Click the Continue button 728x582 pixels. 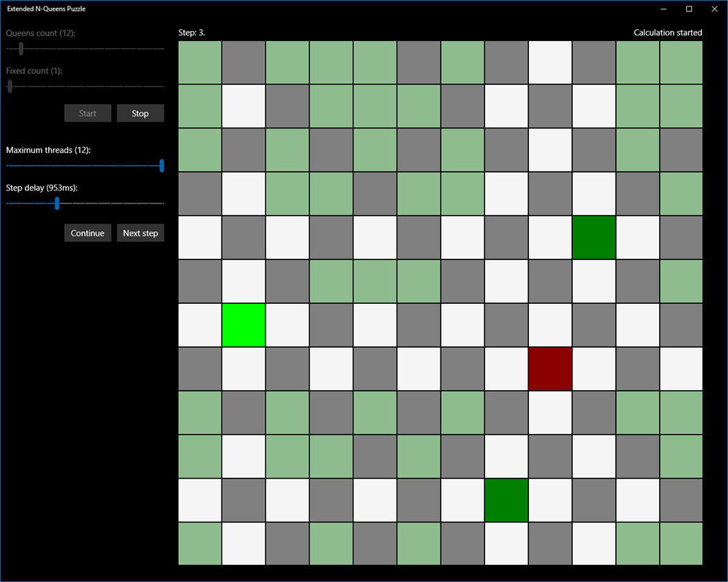(88, 233)
